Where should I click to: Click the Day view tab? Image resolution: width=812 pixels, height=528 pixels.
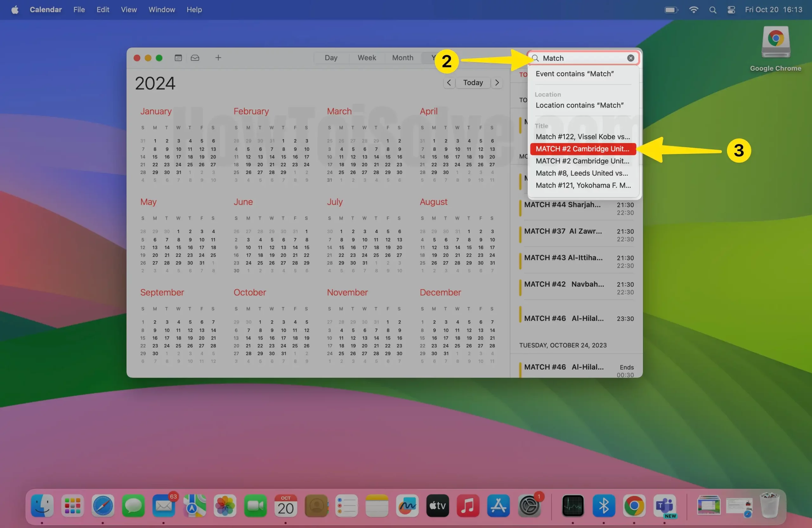click(331, 57)
